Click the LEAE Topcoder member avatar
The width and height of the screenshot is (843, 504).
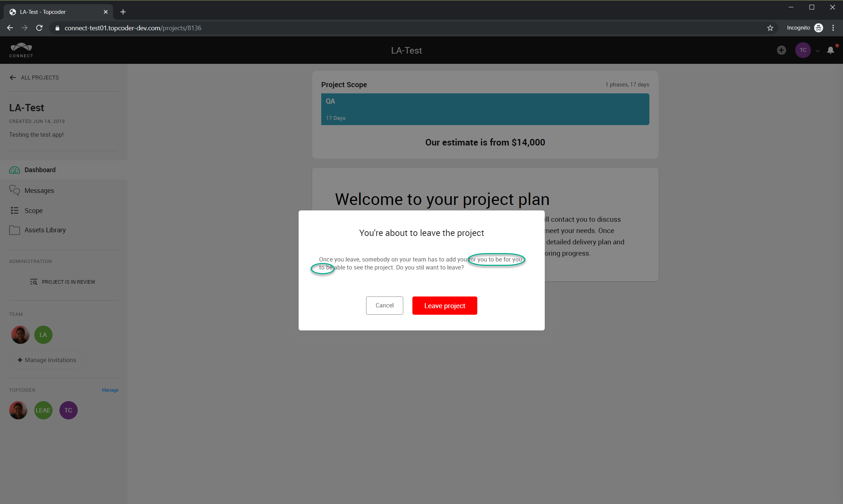point(43,410)
